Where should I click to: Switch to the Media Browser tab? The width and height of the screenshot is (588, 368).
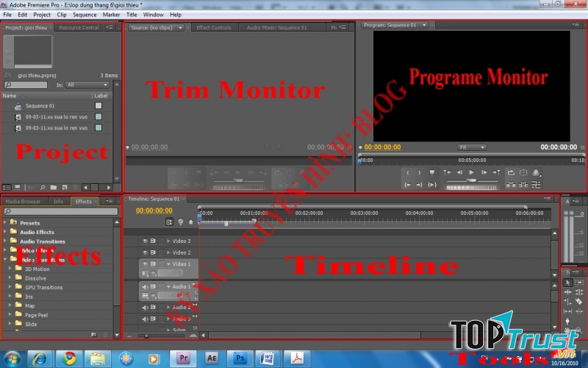click(x=24, y=201)
